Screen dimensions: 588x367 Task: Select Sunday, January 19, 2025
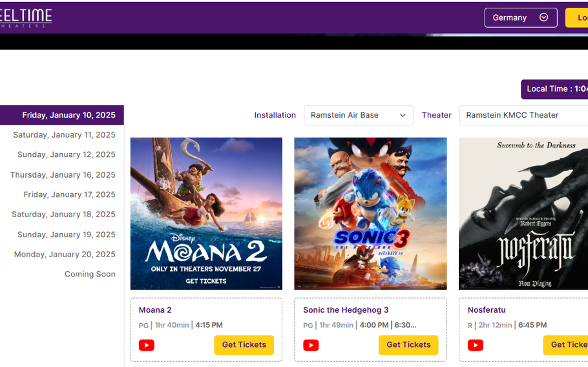pyautogui.click(x=67, y=235)
